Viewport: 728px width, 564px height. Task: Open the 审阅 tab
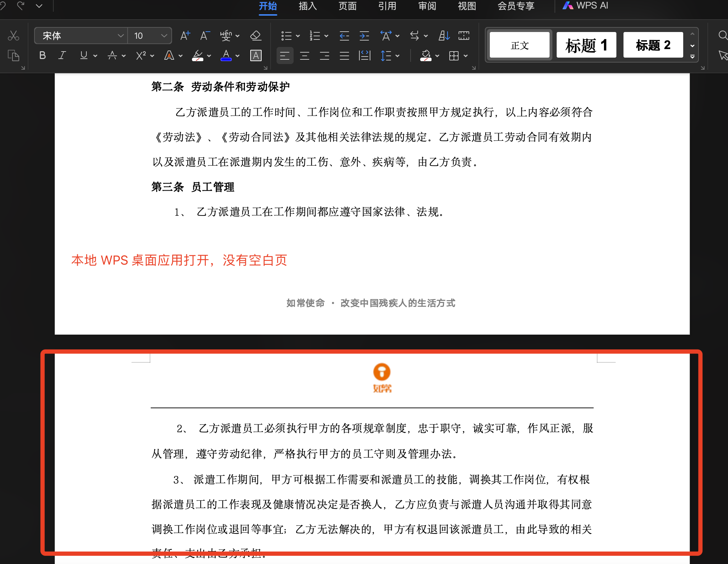pyautogui.click(x=427, y=6)
